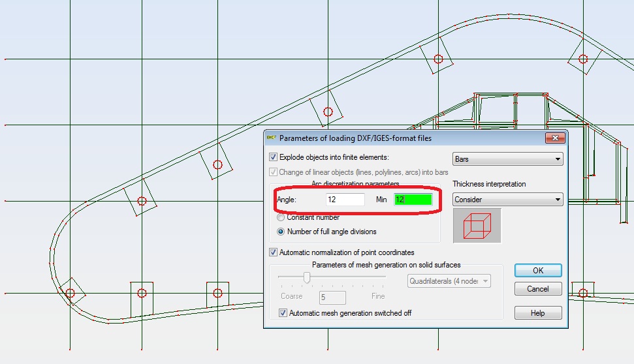This screenshot has width=634, height=364.
Task: Select Number of full angle divisions option
Action: click(x=281, y=232)
